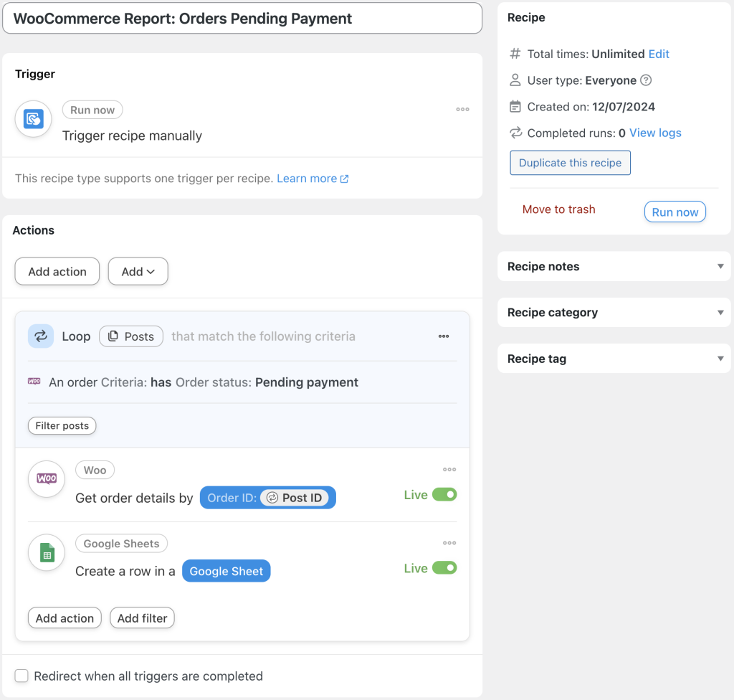Screen dimensions: 734x700
Task: Toggle Live status of Create a row action
Action: tap(446, 567)
